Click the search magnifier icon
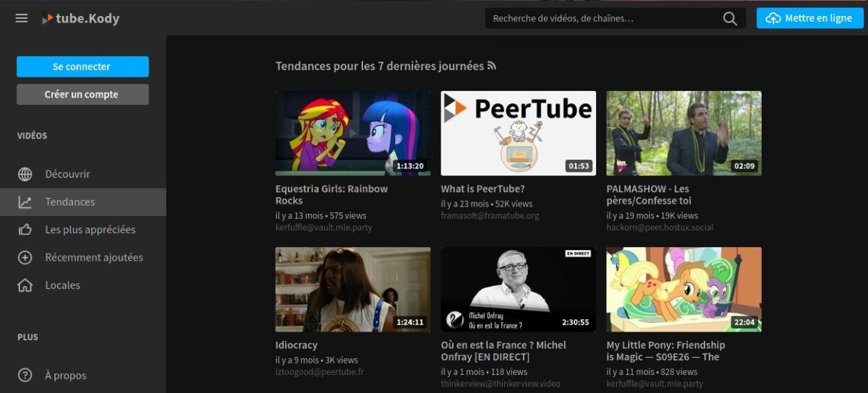Screen dimensions: 868x393 click(730, 18)
